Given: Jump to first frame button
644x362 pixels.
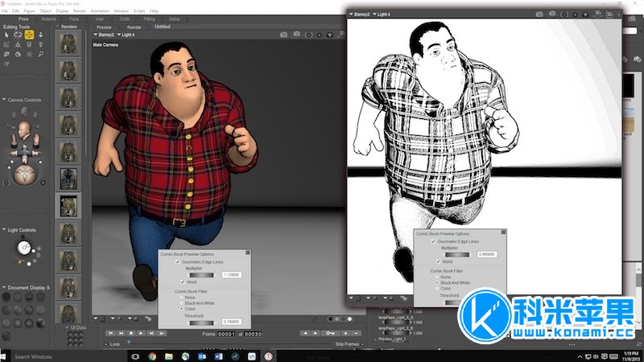Looking at the screenshot, I should coord(110,333).
